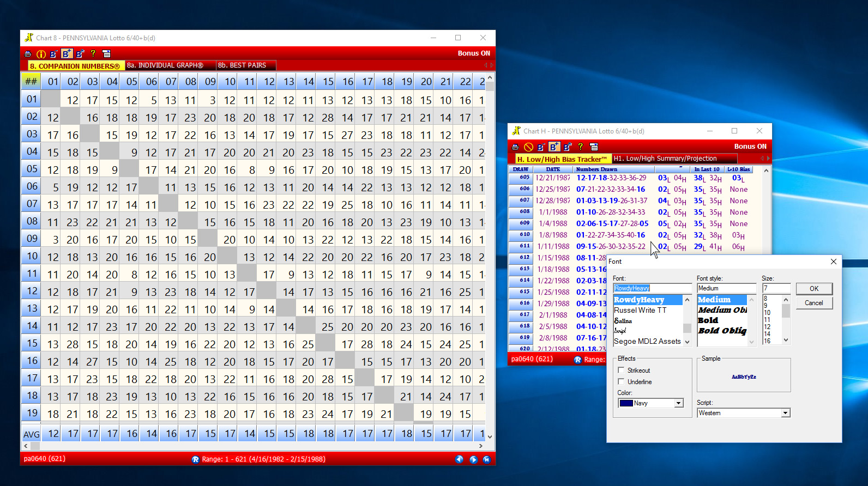
Task: Click tab scroll right arrow in Chart H
Action: pyautogui.click(x=768, y=159)
